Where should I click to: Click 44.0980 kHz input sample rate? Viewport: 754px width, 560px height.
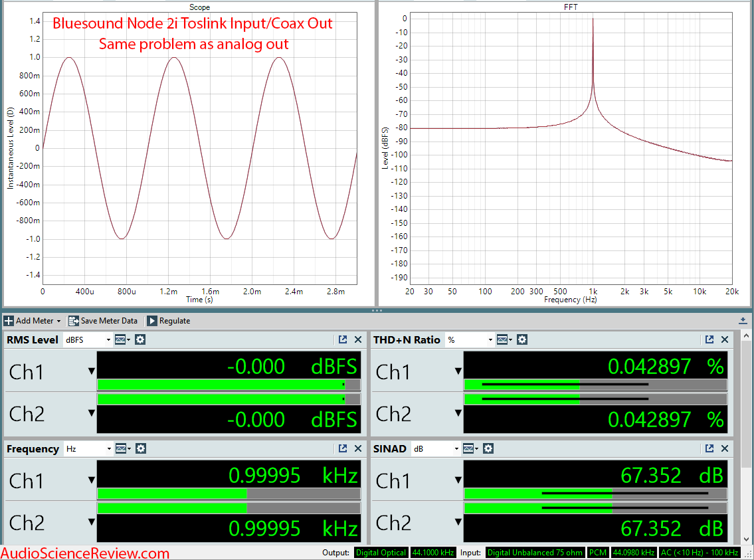coord(633,553)
